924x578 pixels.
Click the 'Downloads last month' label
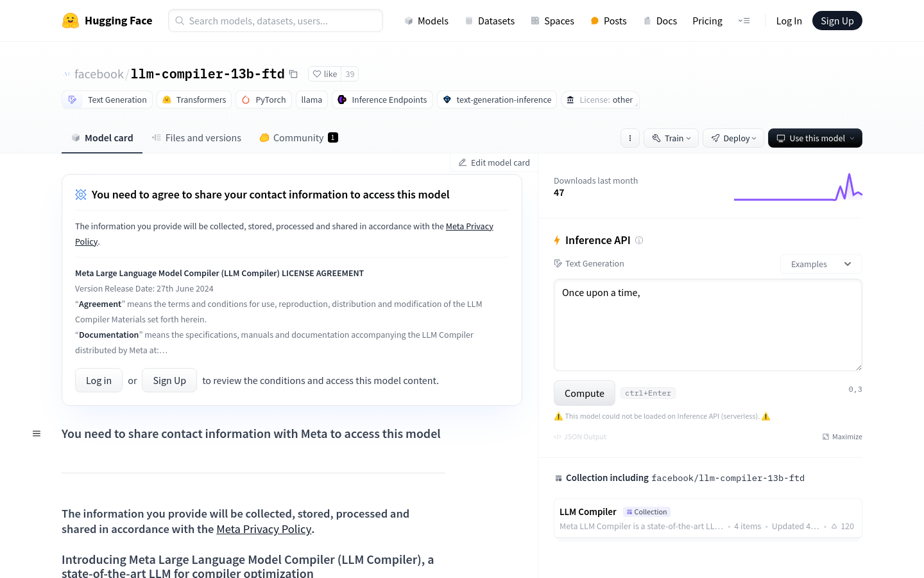595,180
